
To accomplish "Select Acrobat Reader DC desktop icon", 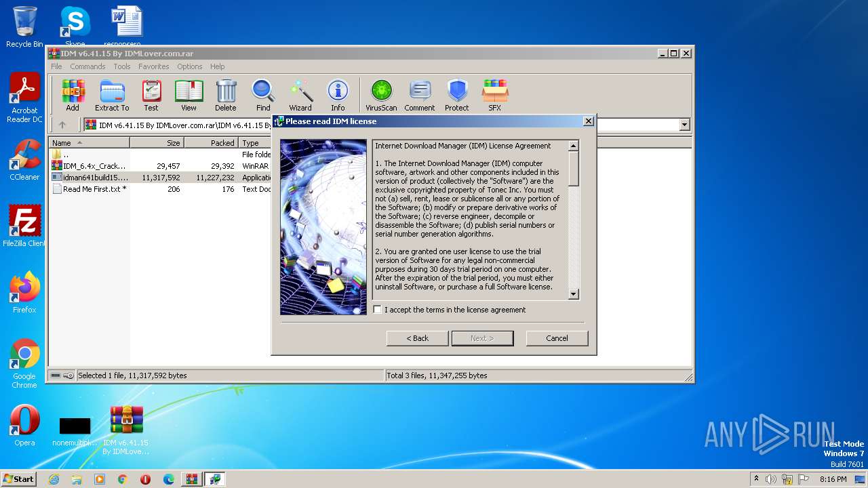I will 24,98.
